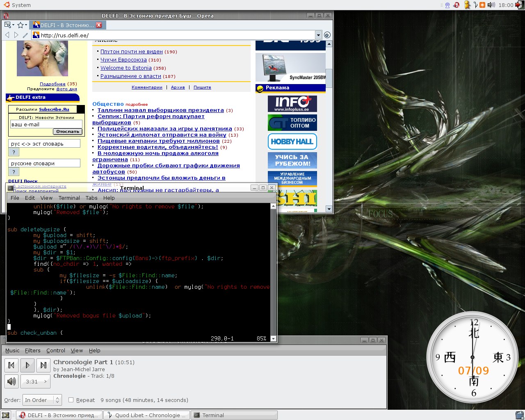Click the 18:00 clock in the panel
This screenshot has width=525, height=420.
[x=506, y=5]
